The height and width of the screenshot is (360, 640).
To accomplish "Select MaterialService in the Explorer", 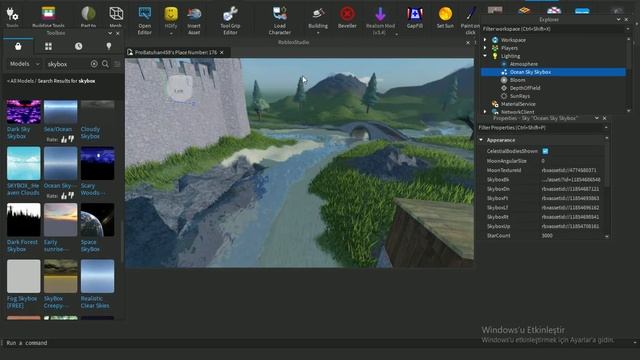I will 518,104.
